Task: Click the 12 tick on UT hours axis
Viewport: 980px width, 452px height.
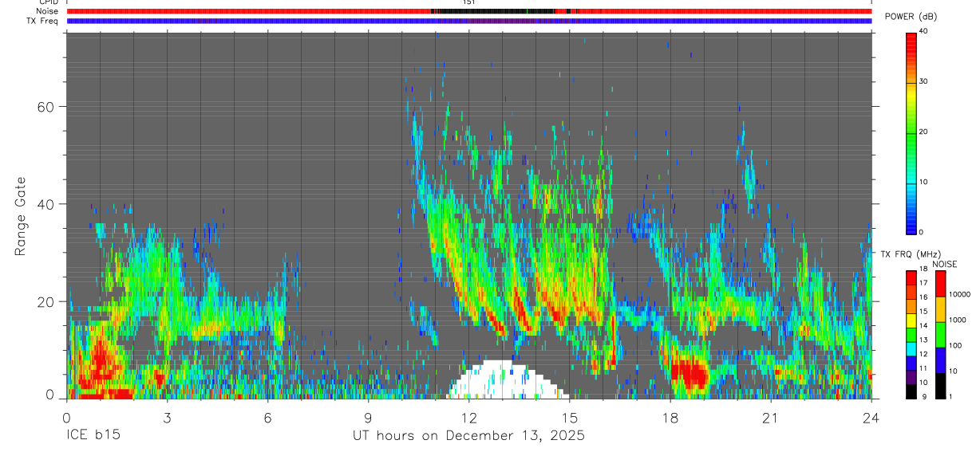Action: coord(468,418)
